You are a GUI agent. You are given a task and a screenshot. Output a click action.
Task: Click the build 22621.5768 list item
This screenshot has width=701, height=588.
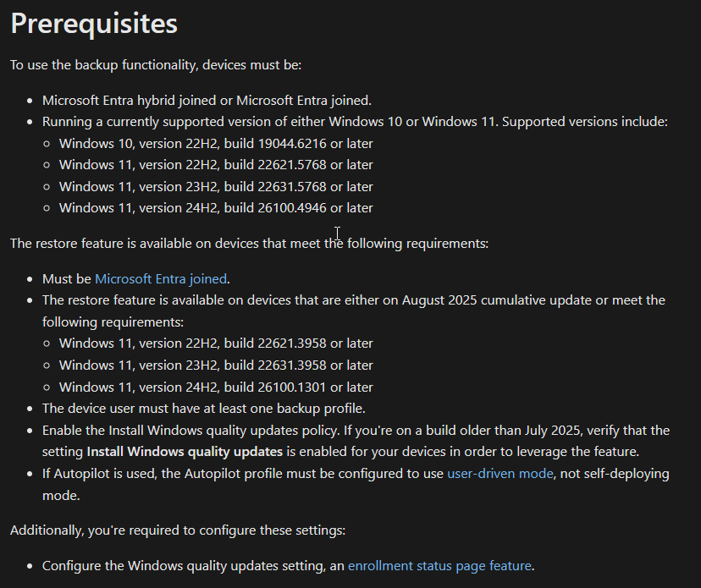[216, 165]
